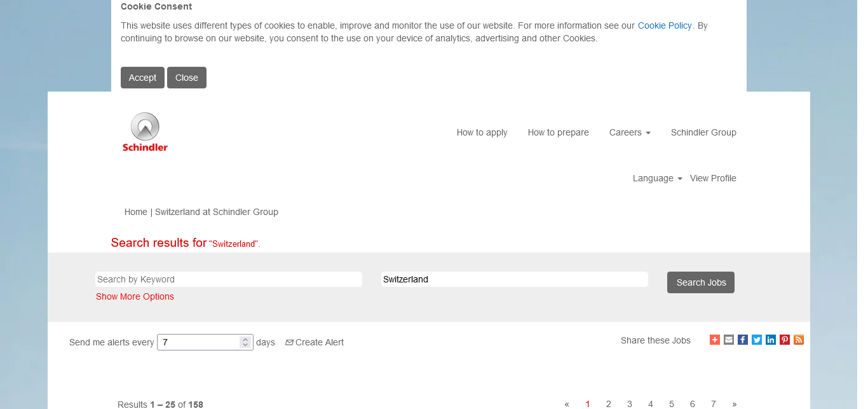868x409 pixels.
Task: Share these jobs on LinkedIn
Action: [771, 340]
